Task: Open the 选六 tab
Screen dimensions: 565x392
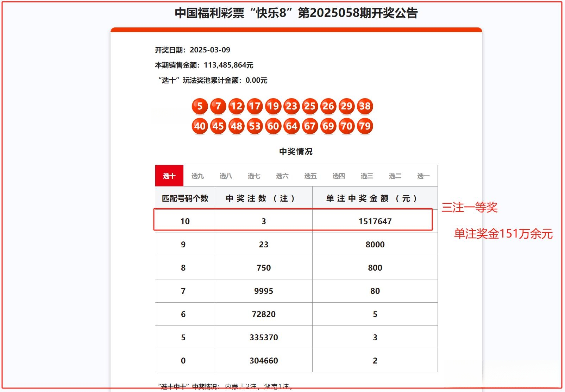Action: click(282, 176)
